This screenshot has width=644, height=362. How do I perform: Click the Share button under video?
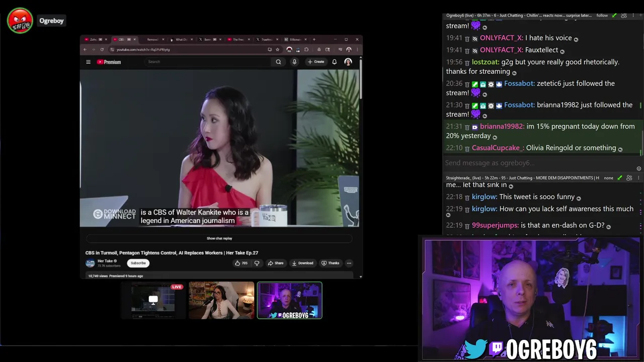276,263
